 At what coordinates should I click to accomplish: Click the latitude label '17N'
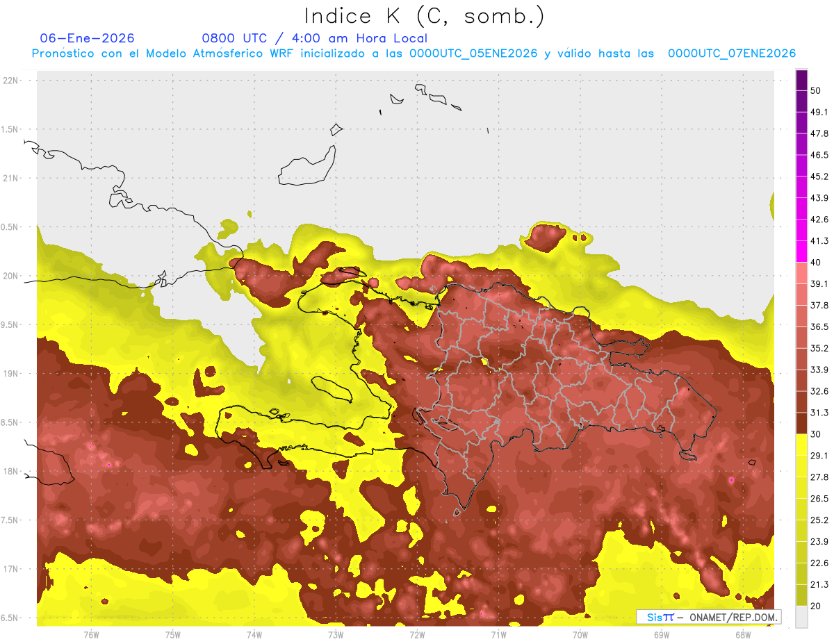[10, 569]
